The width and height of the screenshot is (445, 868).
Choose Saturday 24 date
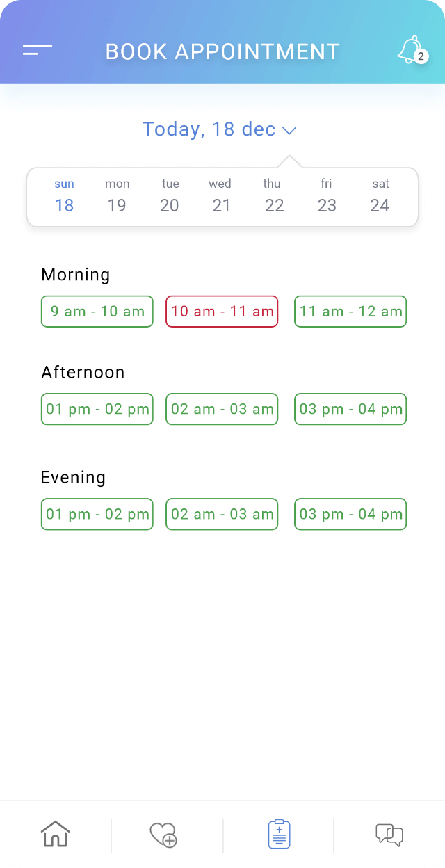click(380, 196)
